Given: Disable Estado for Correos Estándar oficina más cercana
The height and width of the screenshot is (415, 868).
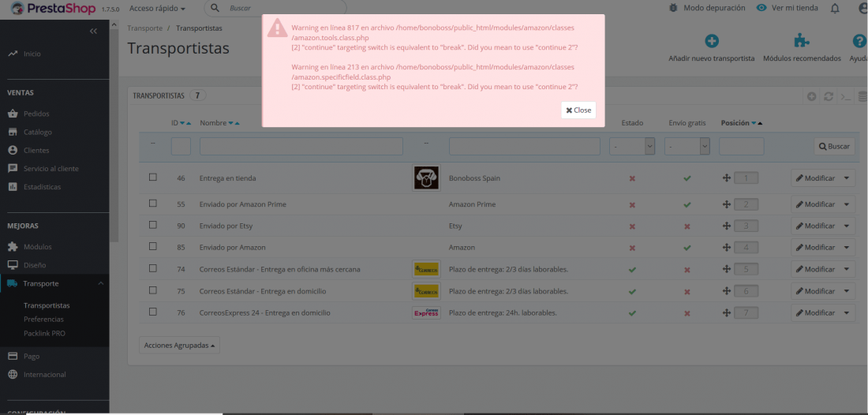Looking at the screenshot, I should tap(632, 270).
